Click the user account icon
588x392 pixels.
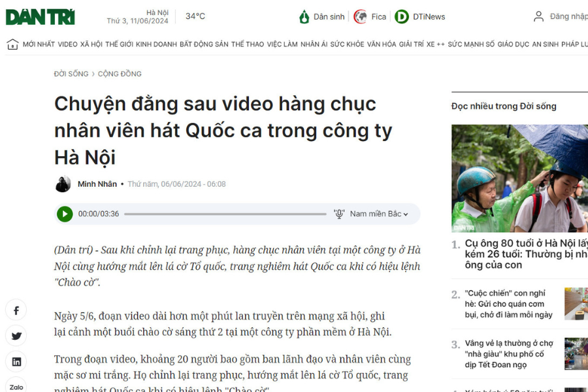pos(538,16)
